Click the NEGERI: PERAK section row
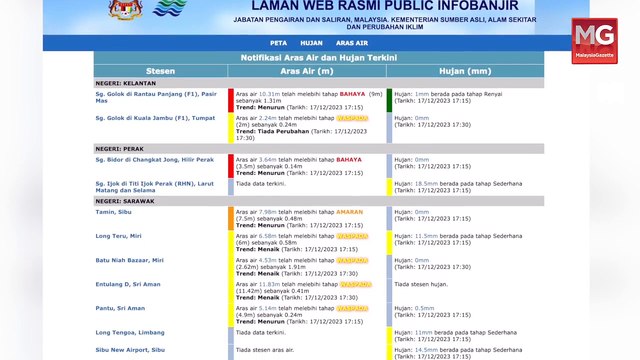 point(319,149)
